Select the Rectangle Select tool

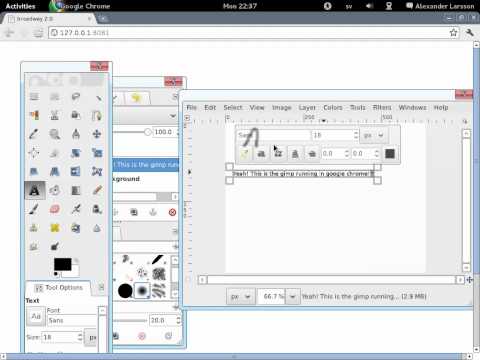coord(34,97)
